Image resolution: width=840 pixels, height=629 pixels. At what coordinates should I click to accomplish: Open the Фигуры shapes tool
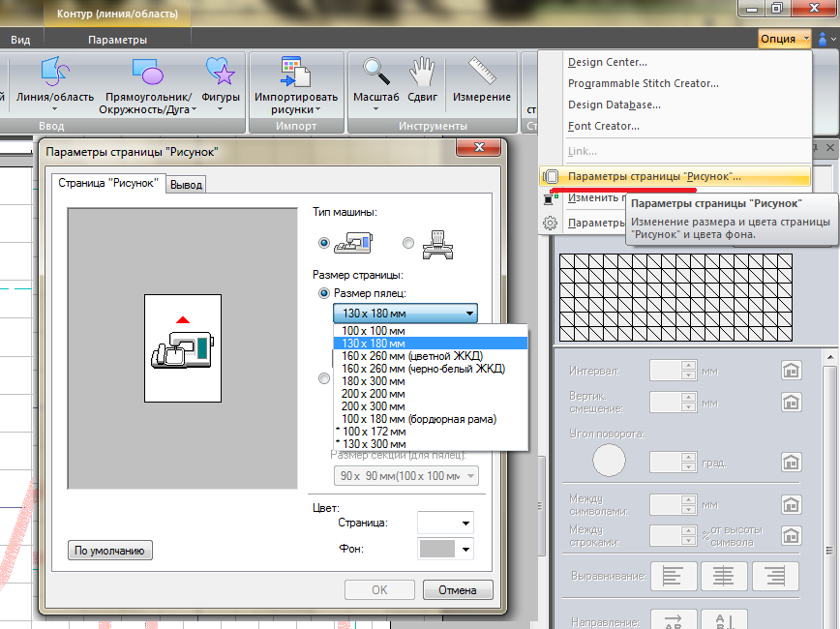[221, 81]
